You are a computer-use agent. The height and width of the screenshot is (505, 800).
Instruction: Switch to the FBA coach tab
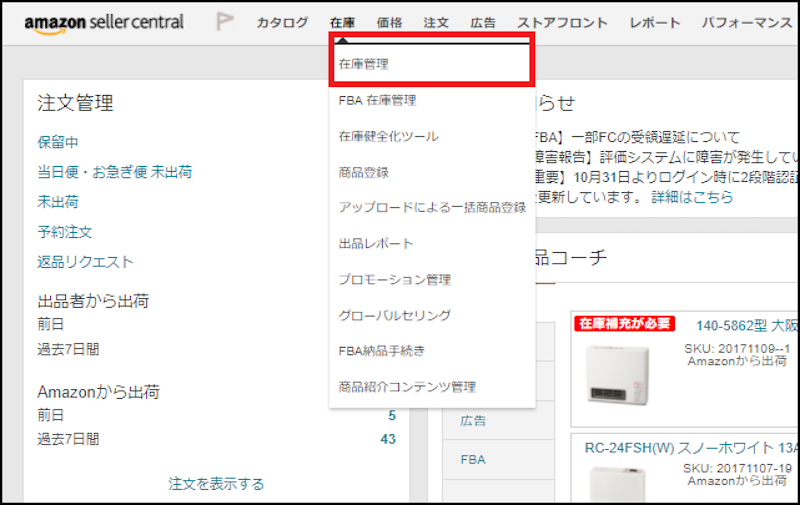coord(472,460)
